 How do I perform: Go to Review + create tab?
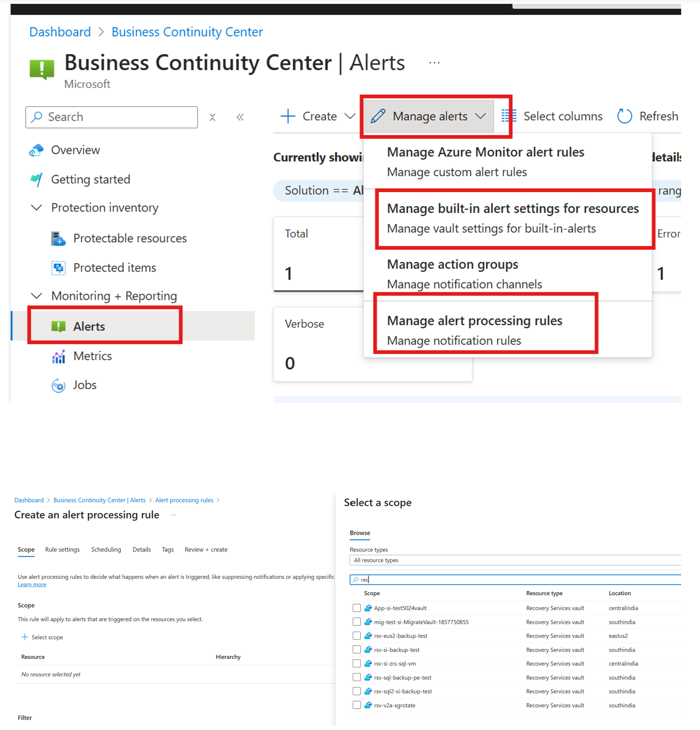[206, 550]
